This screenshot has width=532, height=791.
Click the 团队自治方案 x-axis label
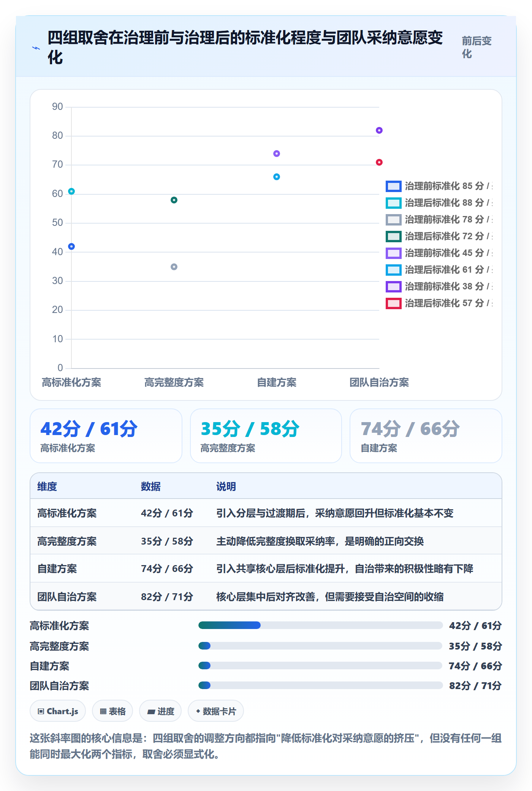[379, 383]
